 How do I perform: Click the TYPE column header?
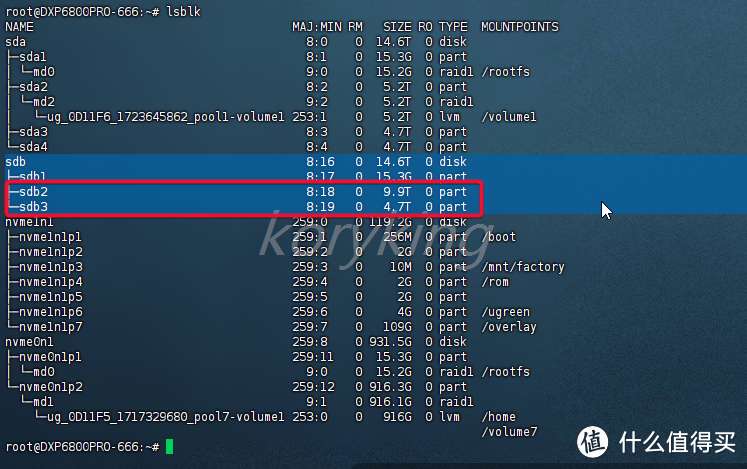[x=453, y=27]
